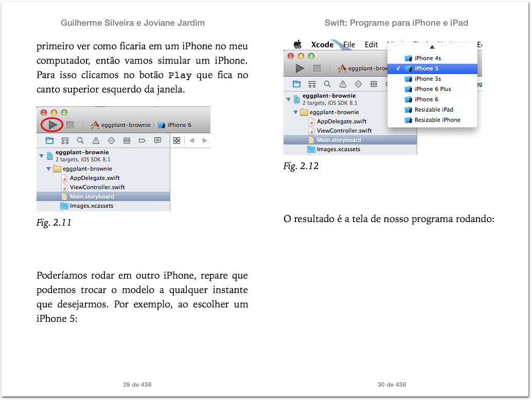This screenshot has height=400, width=532.
Task: Choose iPhone 5s from the device menu
Action: click(x=432, y=79)
